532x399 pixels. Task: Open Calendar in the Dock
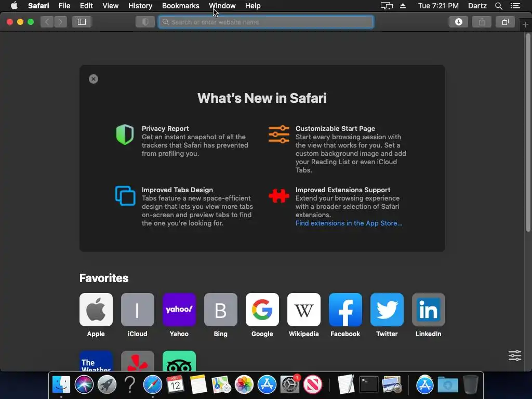[x=176, y=384]
